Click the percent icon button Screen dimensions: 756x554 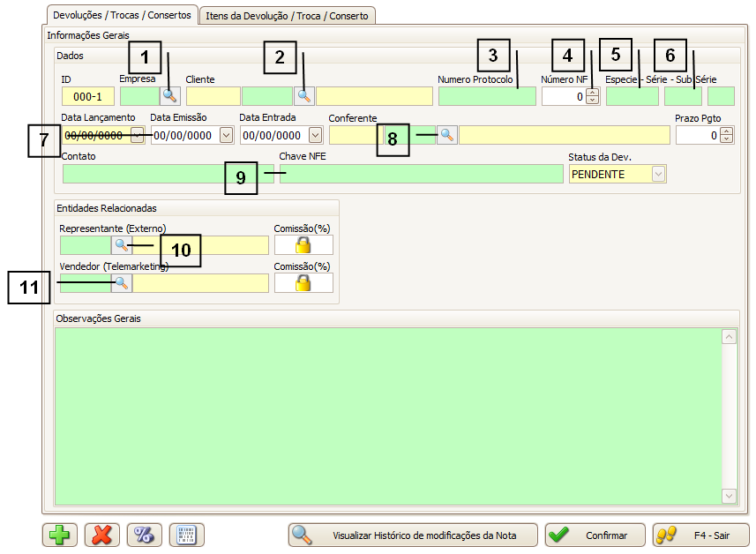(144, 535)
